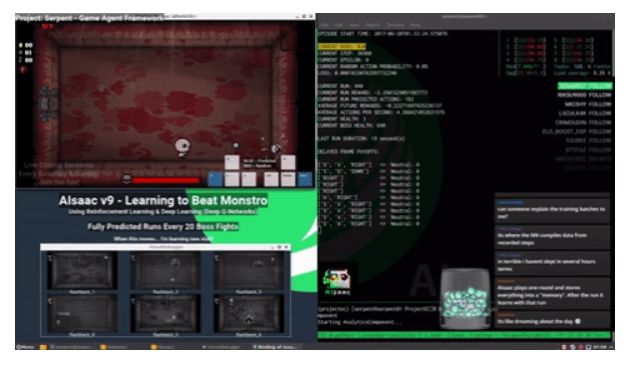Open the Edit menu in the terminal window
The height and width of the screenshot is (370, 637).
tap(338, 25)
